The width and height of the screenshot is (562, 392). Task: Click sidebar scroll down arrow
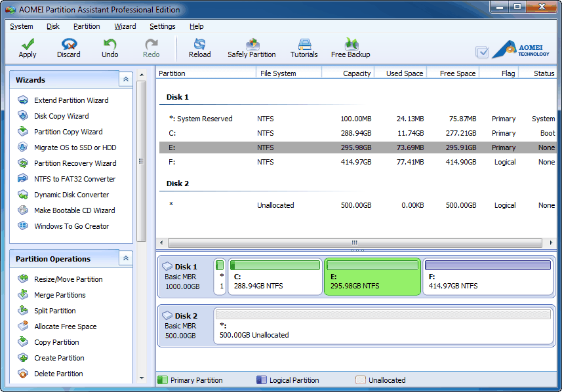[x=142, y=378]
